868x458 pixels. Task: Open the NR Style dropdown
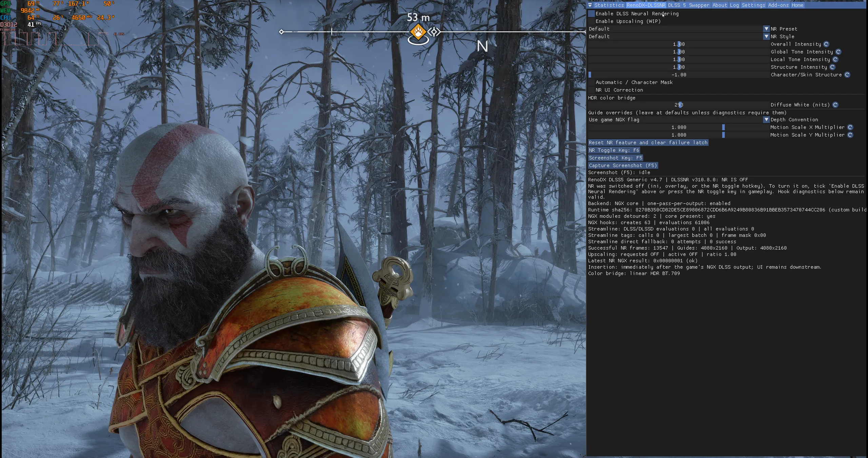click(x=678, y=37)
